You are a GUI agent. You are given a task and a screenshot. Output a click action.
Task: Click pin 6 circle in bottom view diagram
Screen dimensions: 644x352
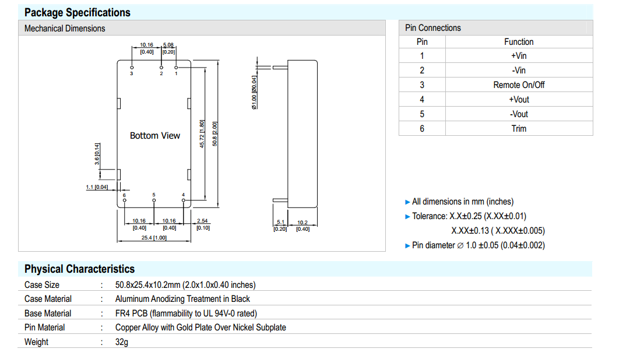(x=125, y=200)
